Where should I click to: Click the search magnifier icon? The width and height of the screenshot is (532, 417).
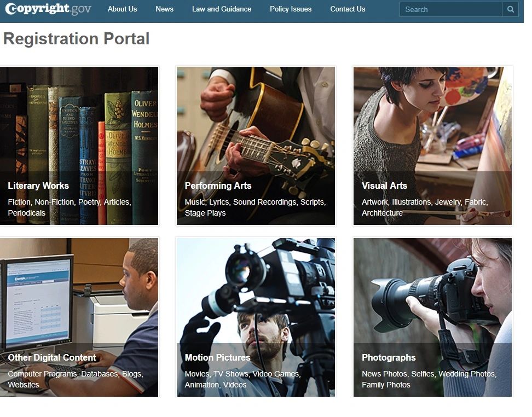[x=510, y=9]
